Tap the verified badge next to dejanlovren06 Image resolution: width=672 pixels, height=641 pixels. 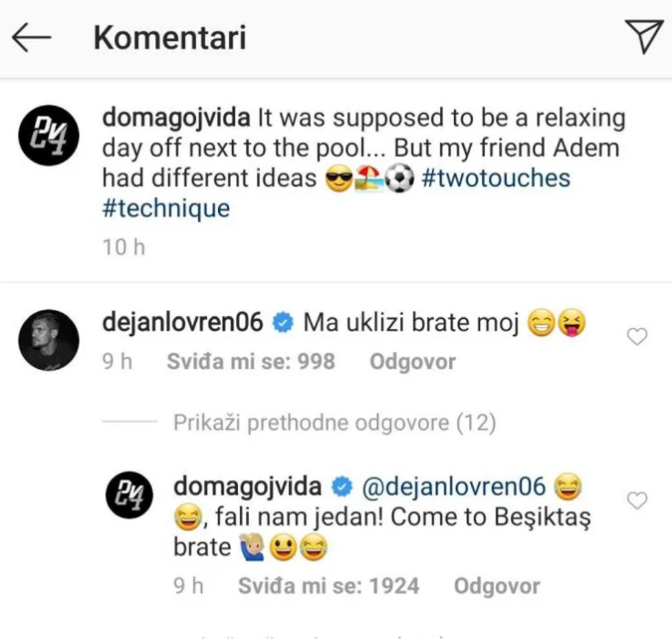pos(283,323)
